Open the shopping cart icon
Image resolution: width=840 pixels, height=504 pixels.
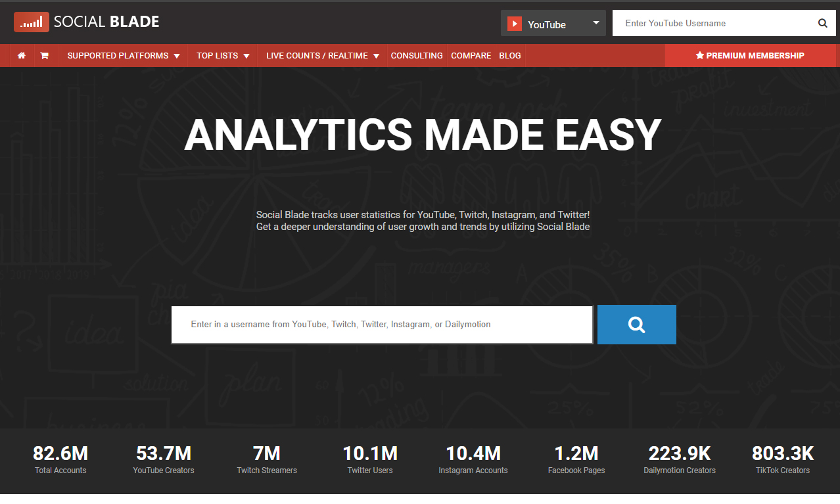coord(45,56)
